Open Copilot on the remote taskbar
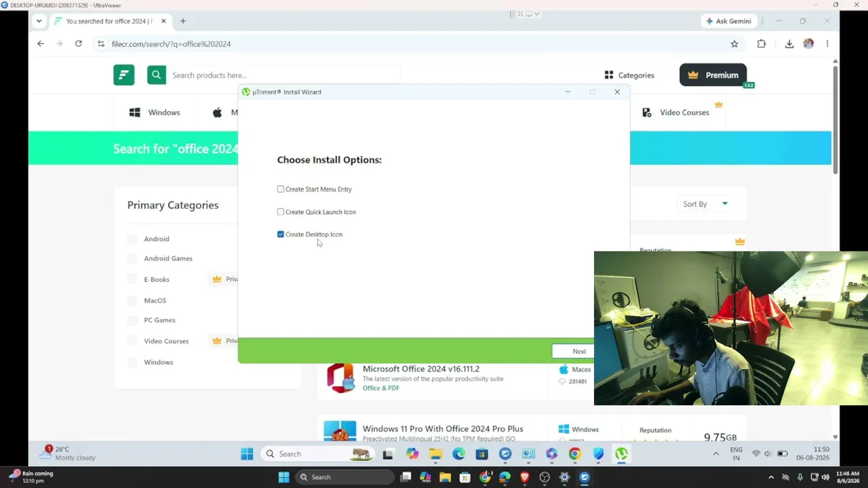 pos(412,454)
